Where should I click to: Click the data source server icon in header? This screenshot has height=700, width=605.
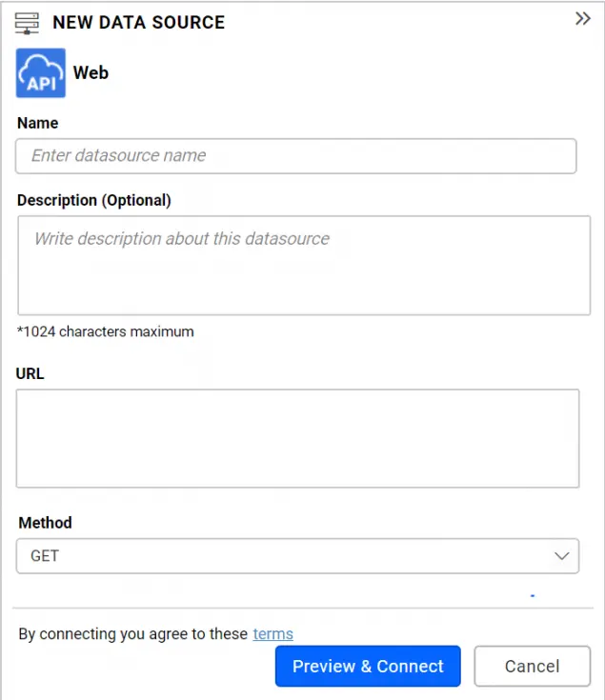(28, 23)
